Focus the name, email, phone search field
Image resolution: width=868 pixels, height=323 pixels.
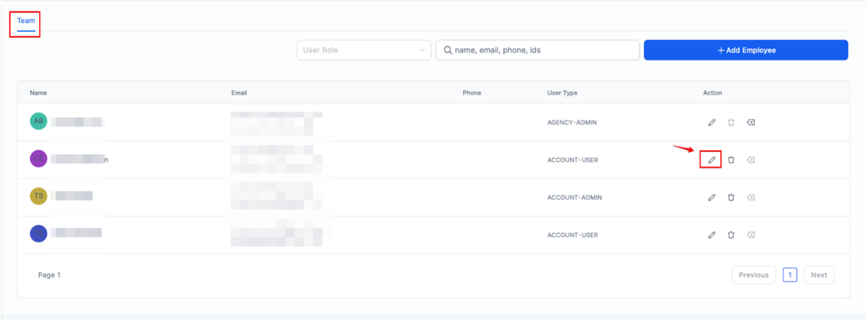(538, 50)
